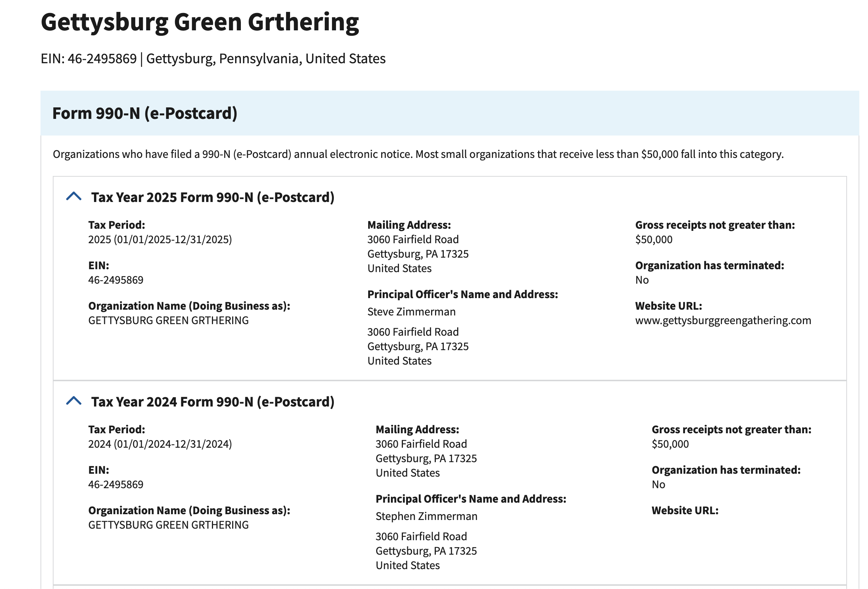Open www.gettysburggreengathering.com website URL
868x589 pixels.
click(x=723, y=320)
